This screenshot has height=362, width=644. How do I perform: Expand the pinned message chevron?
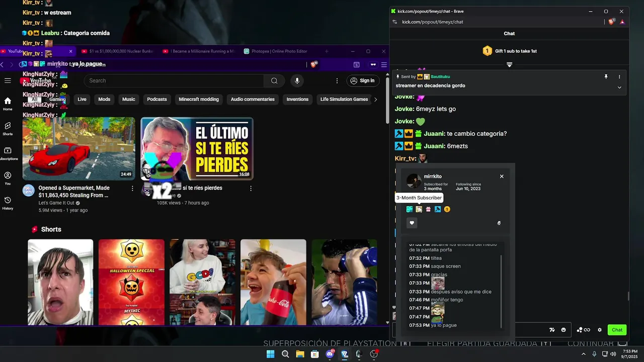(x=619, y=87)
